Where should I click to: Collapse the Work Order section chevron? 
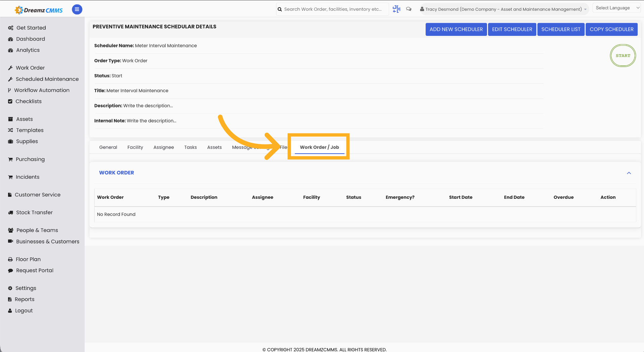(629, 173)
